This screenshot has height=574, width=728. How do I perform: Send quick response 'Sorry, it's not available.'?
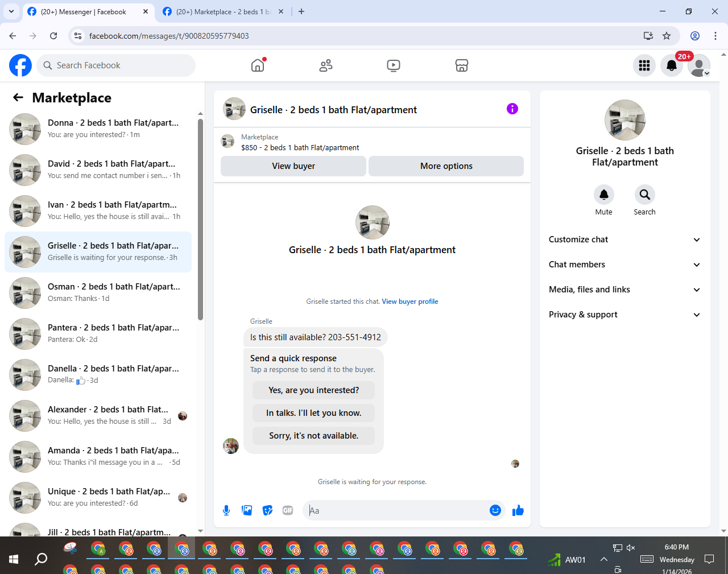pos(314,436)
